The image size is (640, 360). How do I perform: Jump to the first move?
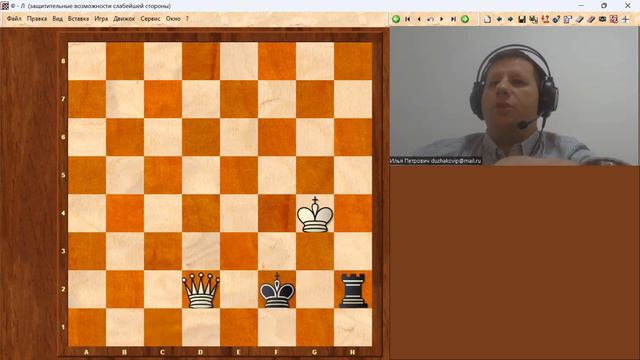407,19
